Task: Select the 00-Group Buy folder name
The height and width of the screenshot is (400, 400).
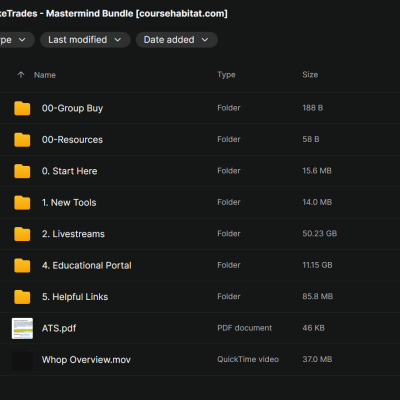Action: tap(72, 108)
